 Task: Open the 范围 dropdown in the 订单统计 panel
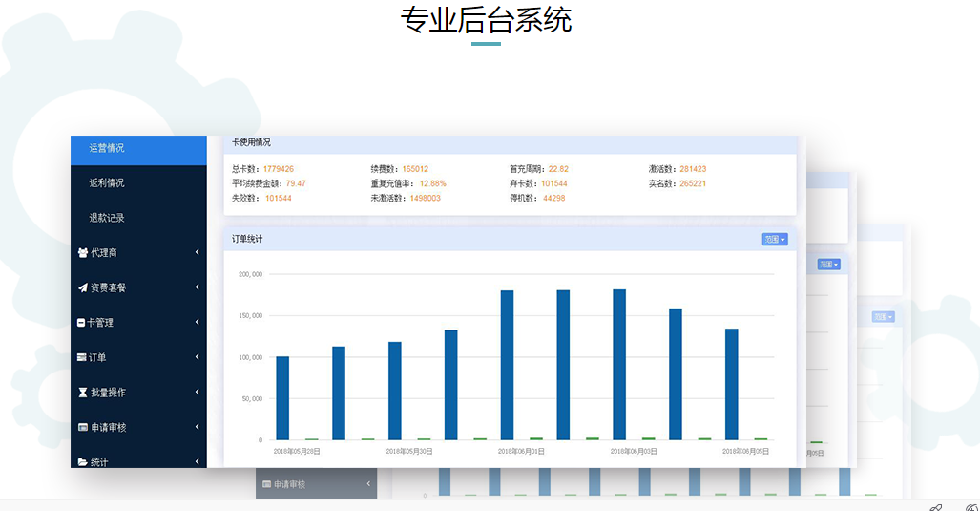tap(775, 239)
